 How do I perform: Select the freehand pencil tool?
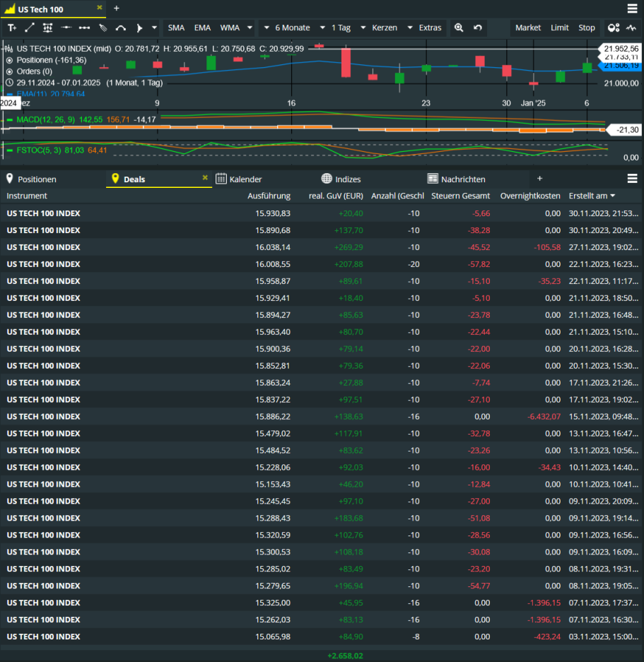103,28
